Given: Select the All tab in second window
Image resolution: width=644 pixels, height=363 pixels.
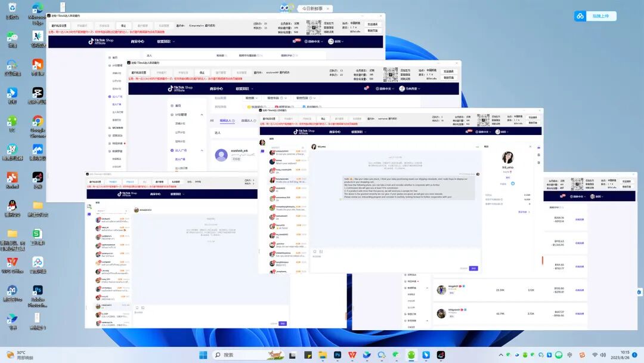Looking at the screenshot, I should pos(212,121).
